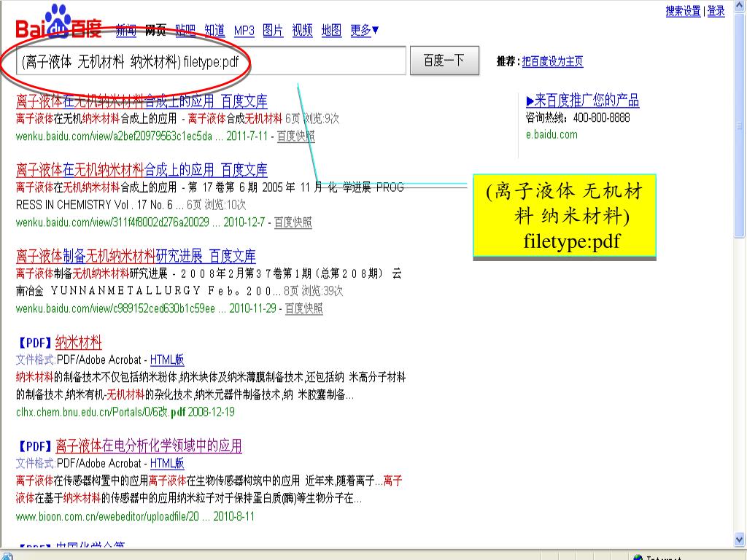Viewport: 747px width, 560px height.
Task: Open HTML版 of 电分析化学 PDF
Action: [167, 463]
